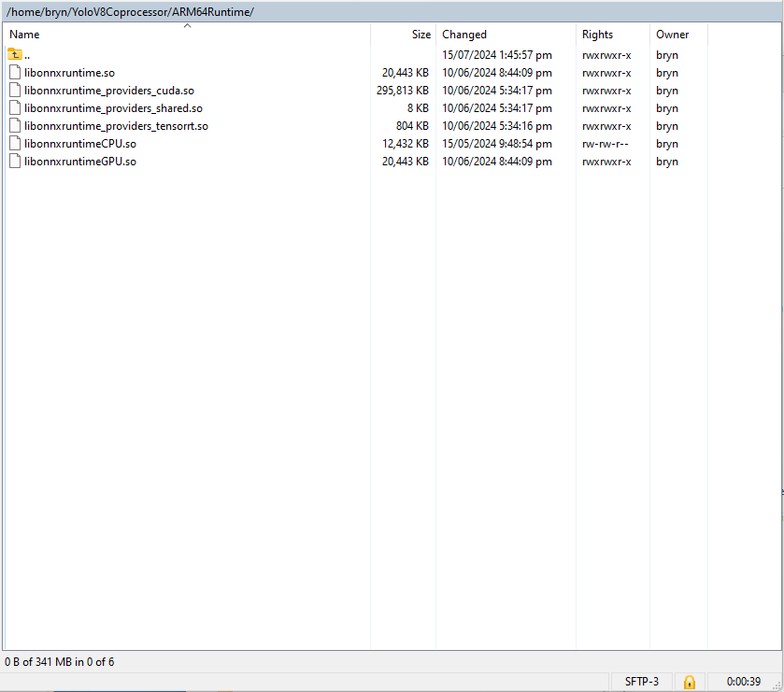Select the rw-rw-r-- rights entry

605,144
